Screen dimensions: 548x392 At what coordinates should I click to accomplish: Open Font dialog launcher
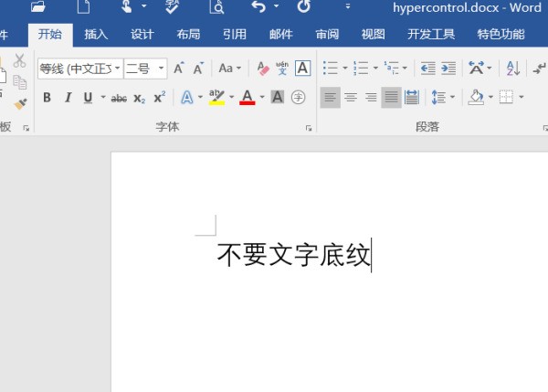[x=309, y=128]
